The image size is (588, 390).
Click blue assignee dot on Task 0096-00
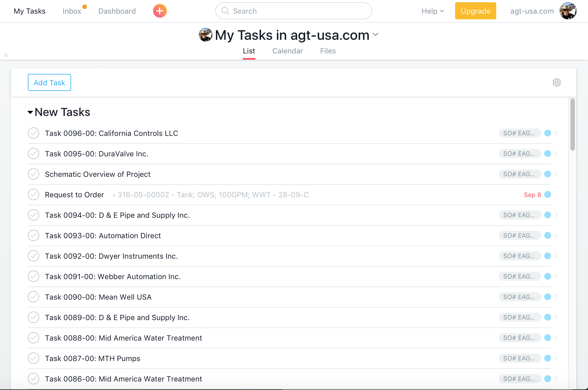click(x=548, y=133)
